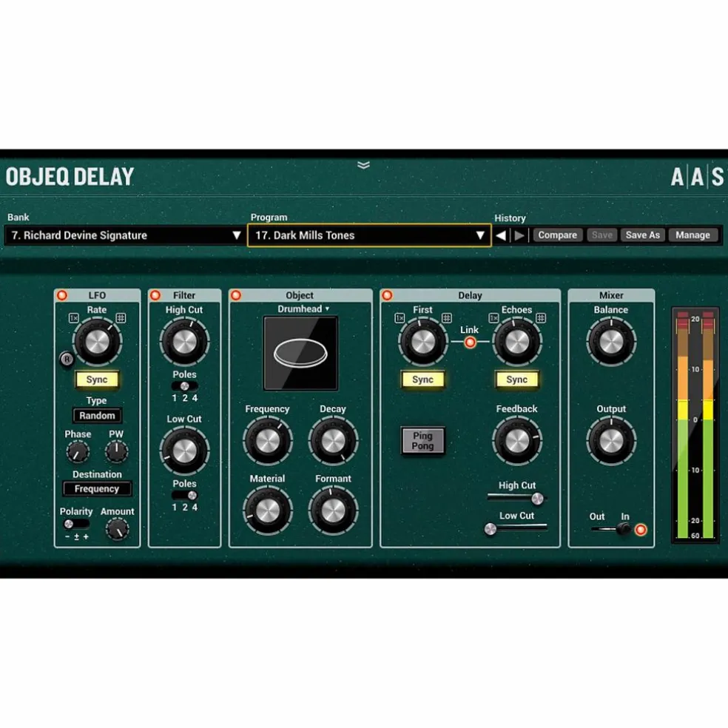Click the Object Material knob
728x728 pixels.
pos(267,510)
